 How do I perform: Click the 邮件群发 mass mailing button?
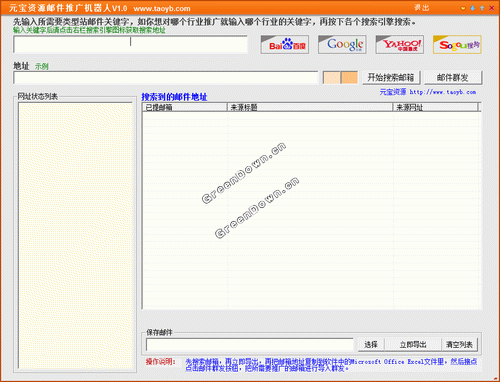[x=453, y=78]
